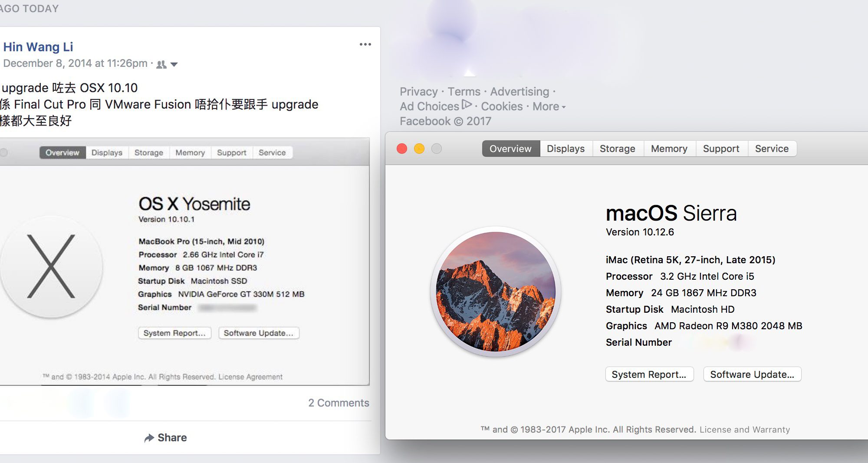Click System Report button in Sierra window
This screenshot has width=868, height=463.
click(x=649, y=374)
